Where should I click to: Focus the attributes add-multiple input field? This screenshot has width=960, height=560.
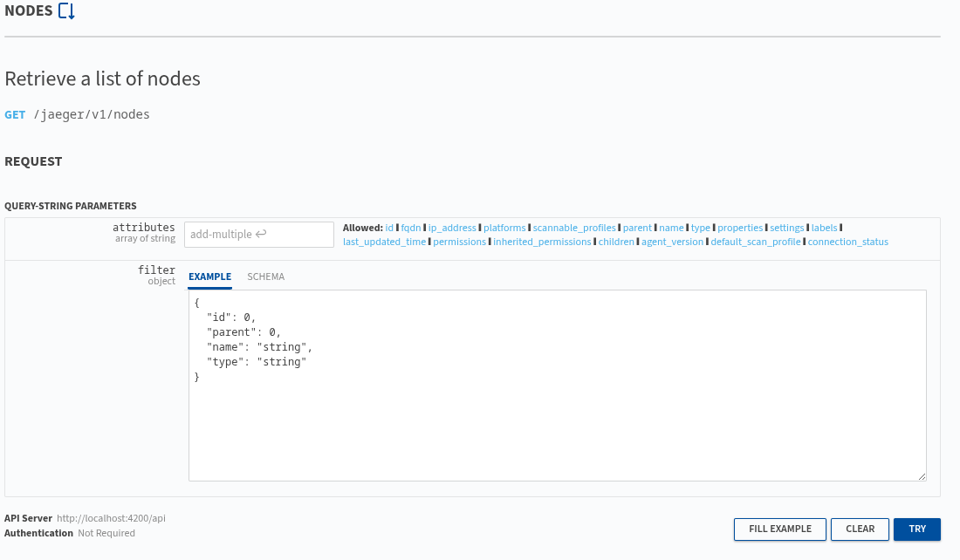[258, 234]
